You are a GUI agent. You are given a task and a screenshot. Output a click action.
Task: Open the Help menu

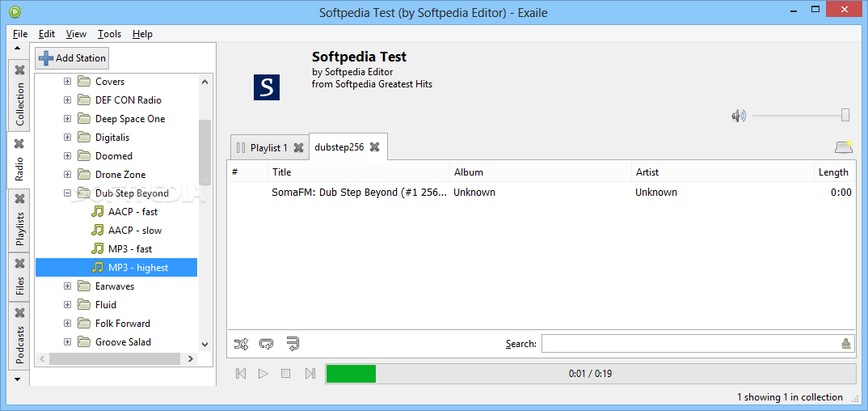point(142,34)
